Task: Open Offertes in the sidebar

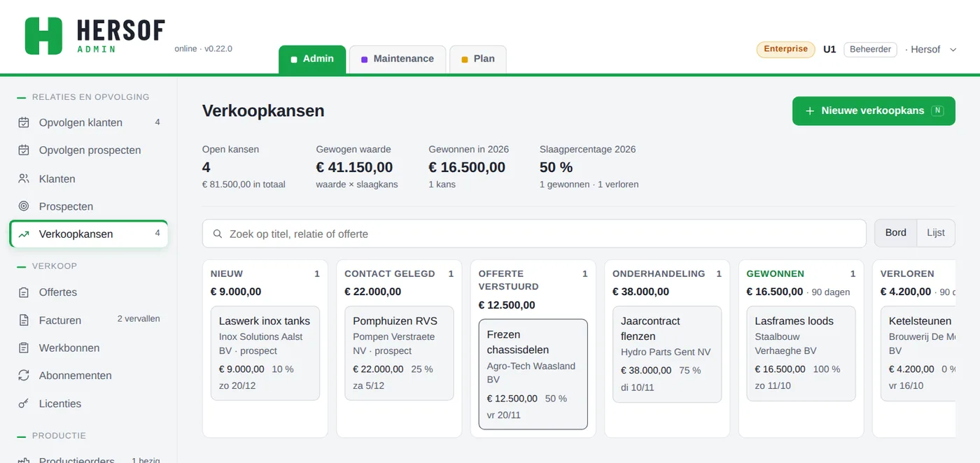Action: [89, 292]
